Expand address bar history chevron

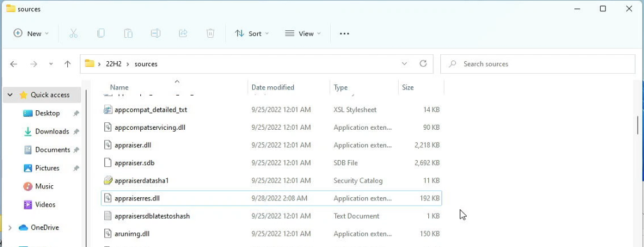point(404,64)
